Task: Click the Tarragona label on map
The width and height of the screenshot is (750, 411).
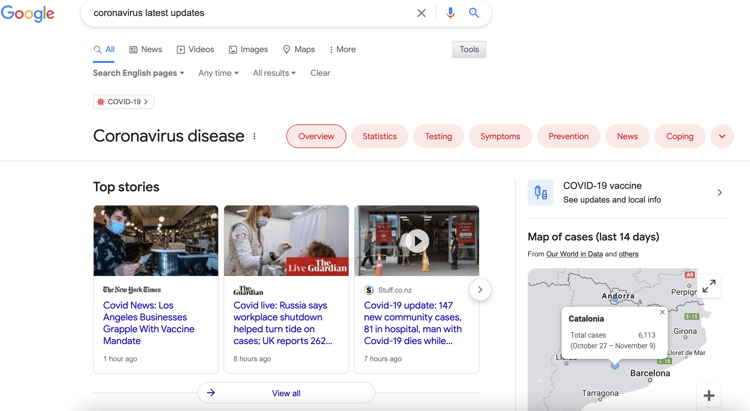Action: click(600, 393)
